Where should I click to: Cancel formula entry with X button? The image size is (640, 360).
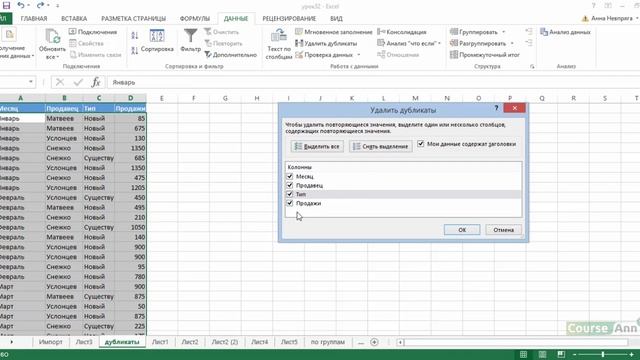click(x=60, y=82)
